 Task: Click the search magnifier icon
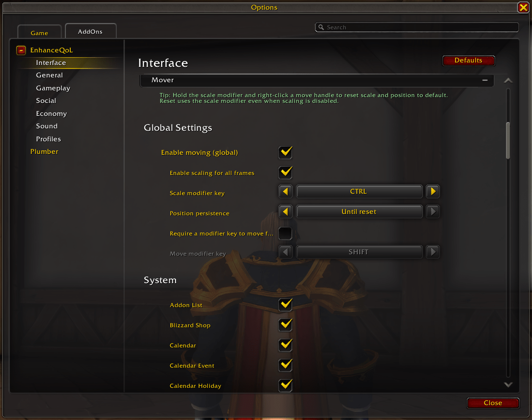click(321, 27)
